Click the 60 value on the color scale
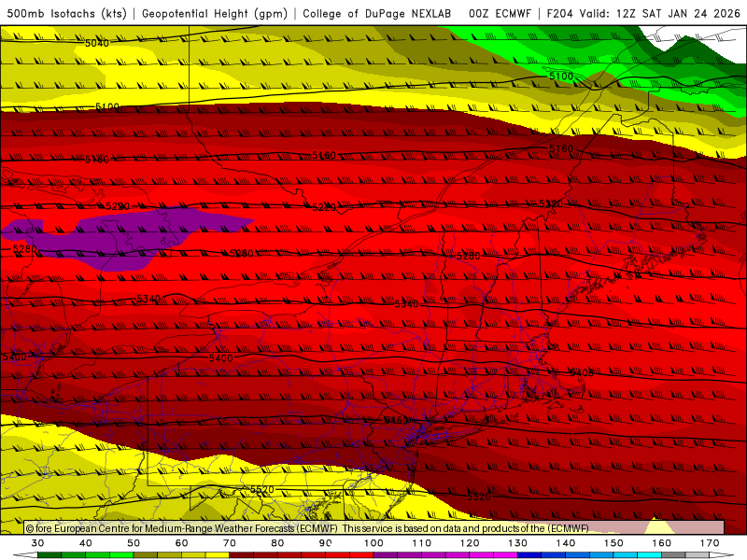The height and width of the screenshot is (560, 747). [x=181, y=543]
